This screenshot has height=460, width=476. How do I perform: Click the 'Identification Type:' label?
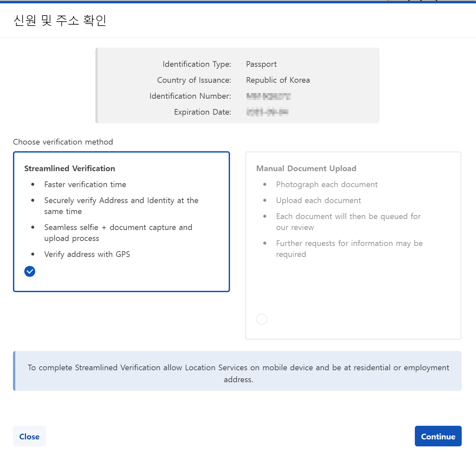[197, 64]
